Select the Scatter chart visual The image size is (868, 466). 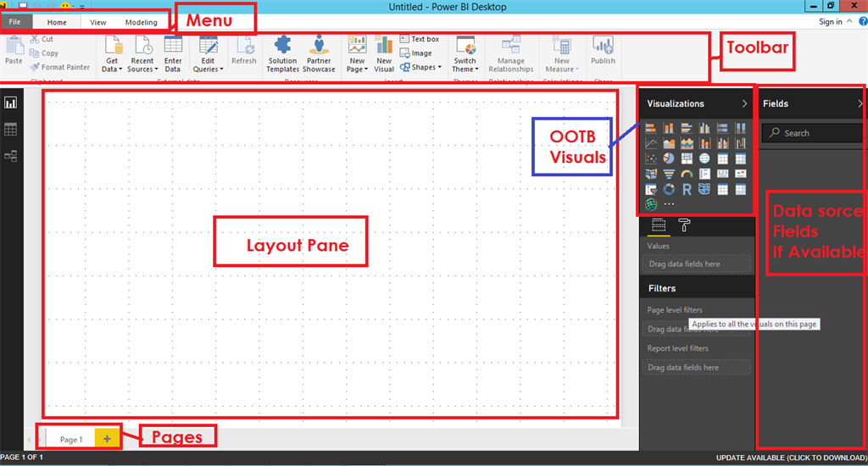(651, 158)
